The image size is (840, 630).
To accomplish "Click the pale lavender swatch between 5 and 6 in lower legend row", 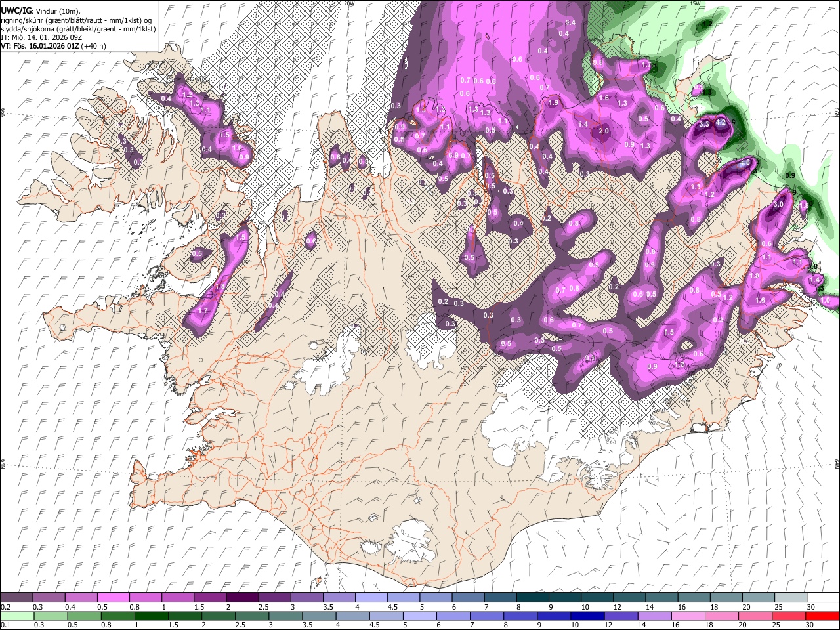I will click(419, 616).
